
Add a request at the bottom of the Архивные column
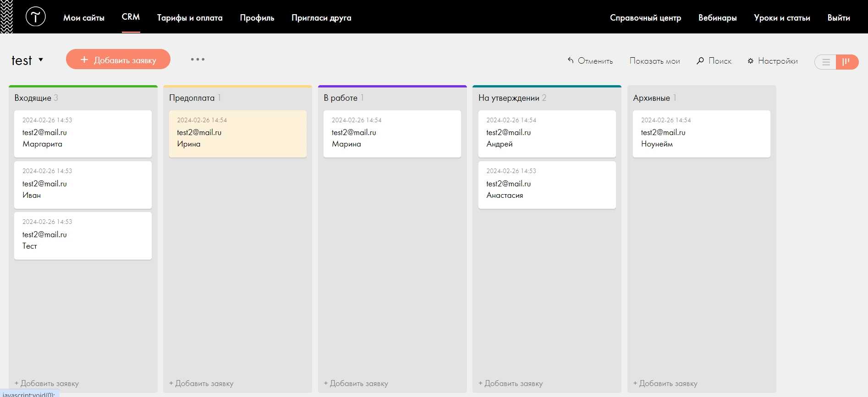[665, 383]
